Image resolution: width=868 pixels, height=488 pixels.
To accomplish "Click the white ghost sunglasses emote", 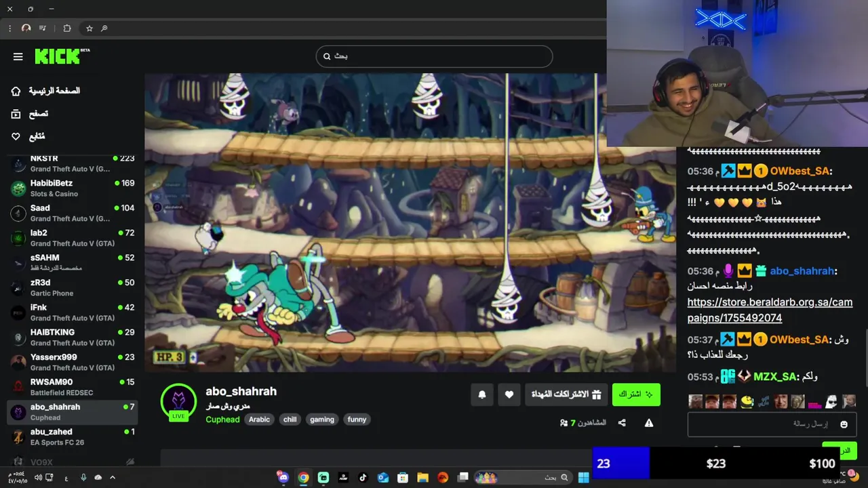I will click(x=831, y=402).
